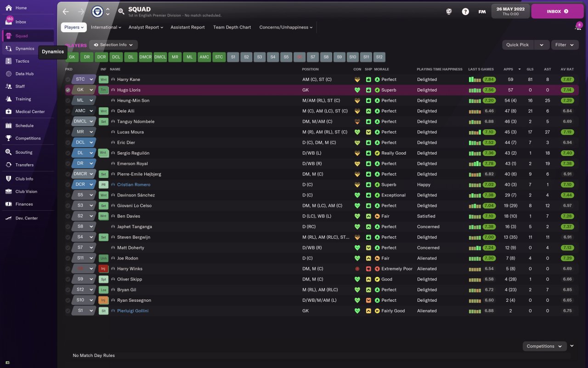This screenshot has width=588, height=368.
Task: Click the help question mark icon
Action: [465, 11]
